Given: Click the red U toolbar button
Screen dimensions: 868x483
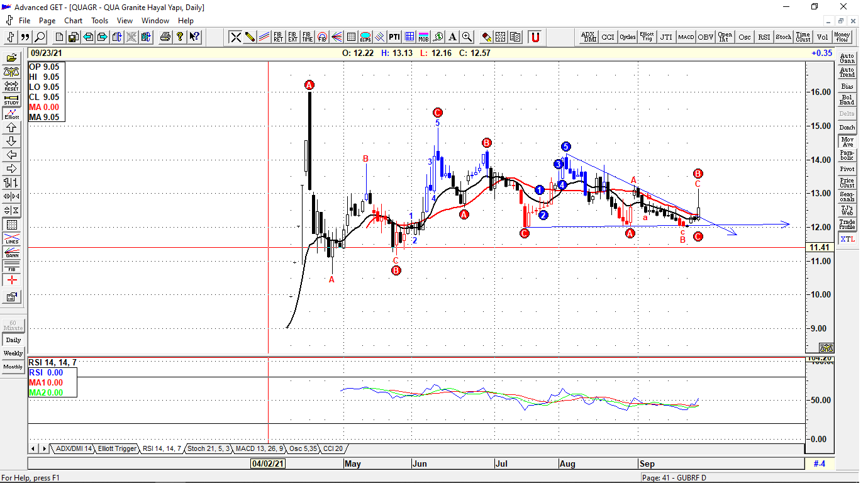Looking at the screenshot, I should tap(535, 37).
